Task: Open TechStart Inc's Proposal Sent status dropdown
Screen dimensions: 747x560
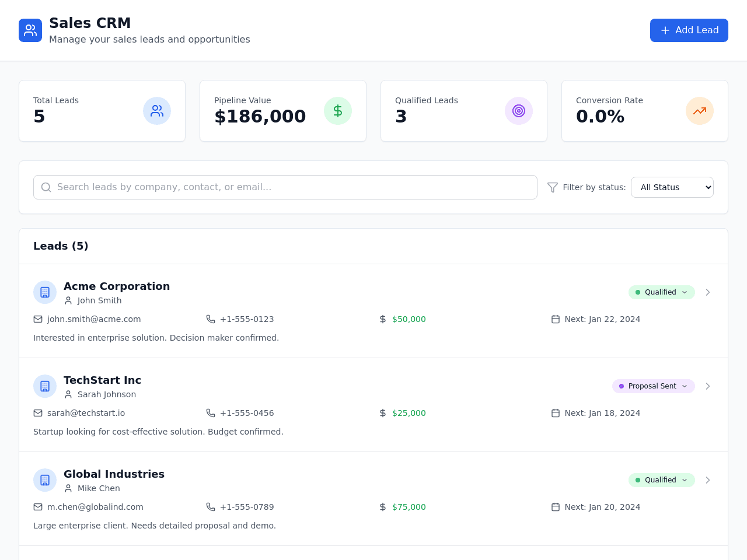Action: pos(654,386)
